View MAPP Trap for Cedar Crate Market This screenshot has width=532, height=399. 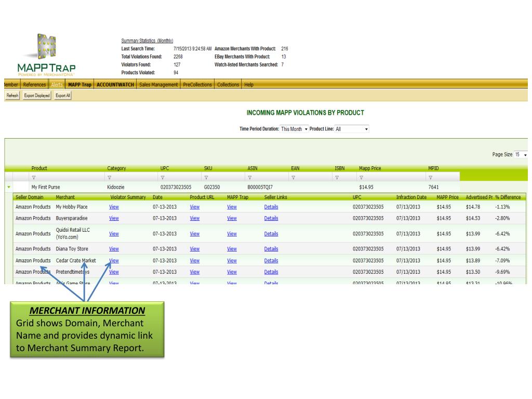(x=232, y=261)
